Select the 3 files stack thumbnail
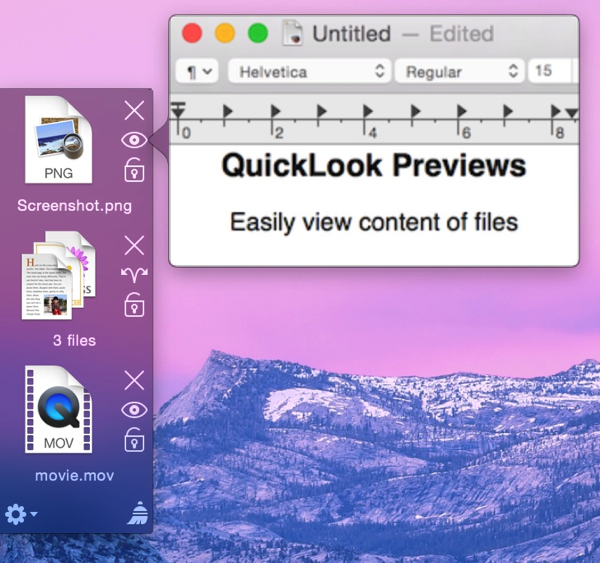 tap(59, 275)
